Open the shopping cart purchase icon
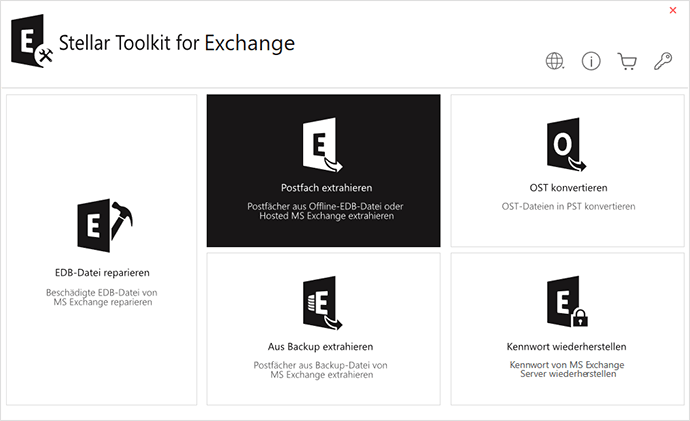Image resolution: width=690 pixels, height=421 pixels. click(627, 62)
